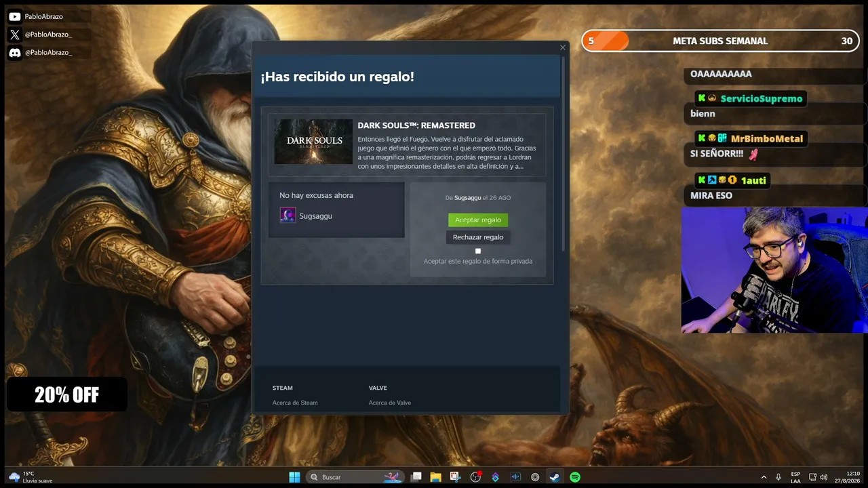The image size is (868, 488).
Task: Click the YouTube icon in stream overlay
Action: tap(15, 17)
